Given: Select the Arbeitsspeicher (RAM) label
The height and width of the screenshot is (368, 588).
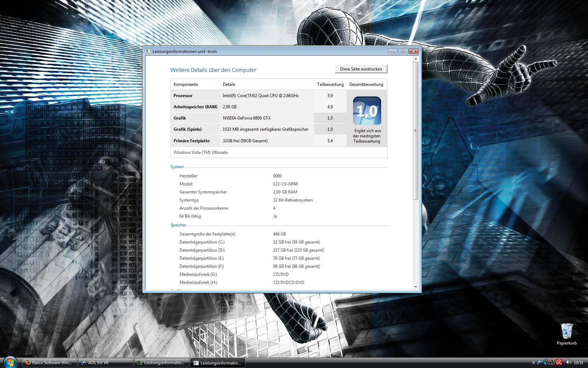Looking at the screenshot, I should [x=195, y=107].
